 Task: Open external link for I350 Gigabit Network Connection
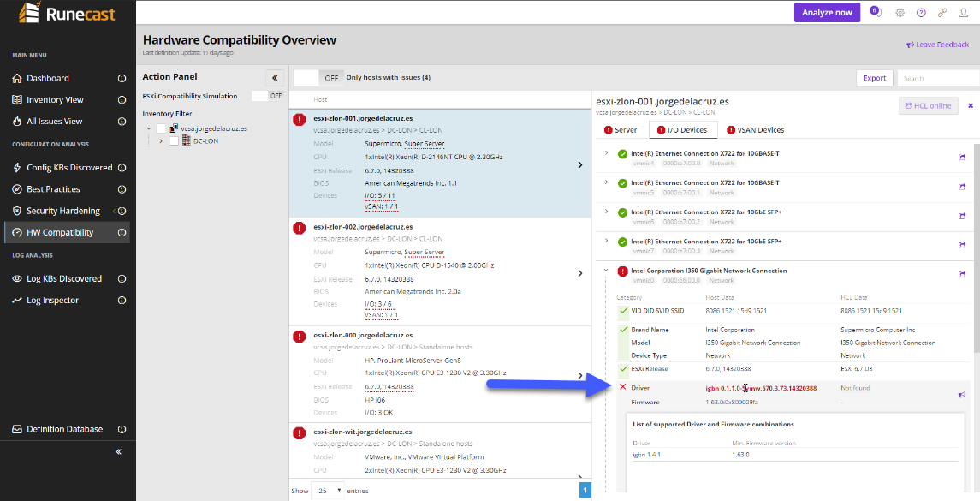tap(962, 275)
